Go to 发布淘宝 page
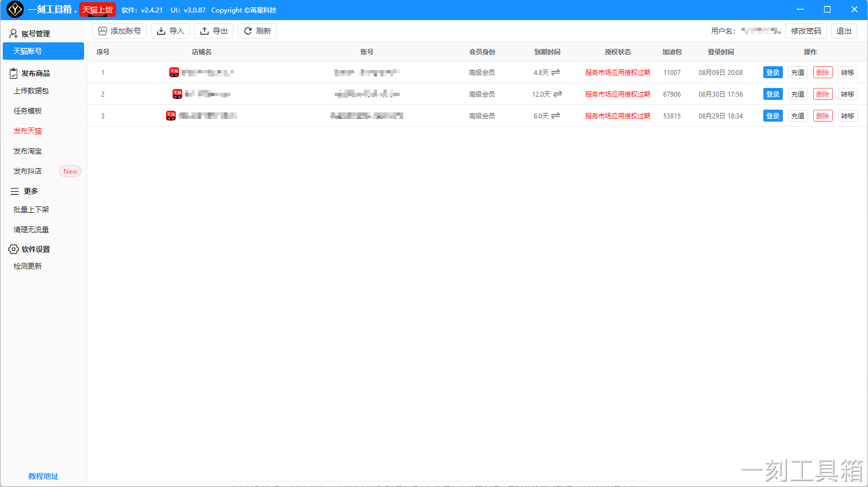This screenshot has height=487, width=868. [x=28, y=151]
